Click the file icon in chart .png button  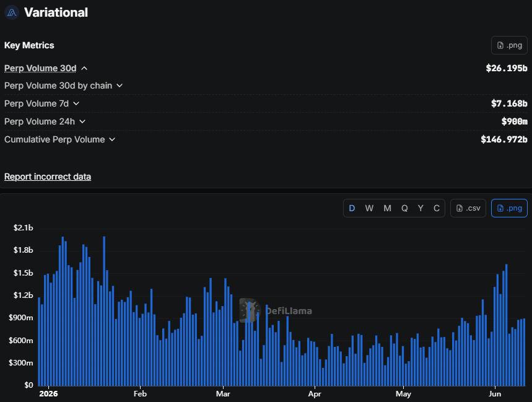pos(500,208)
